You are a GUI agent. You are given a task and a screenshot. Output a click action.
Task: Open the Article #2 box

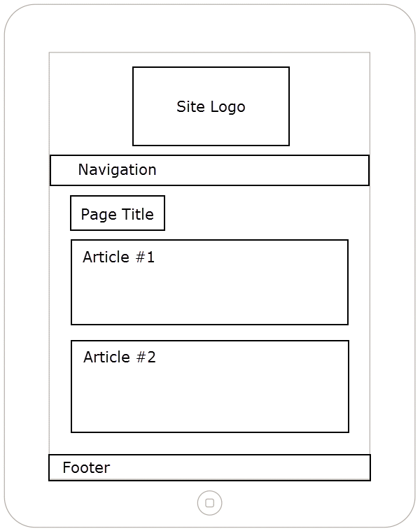[210, 386]
